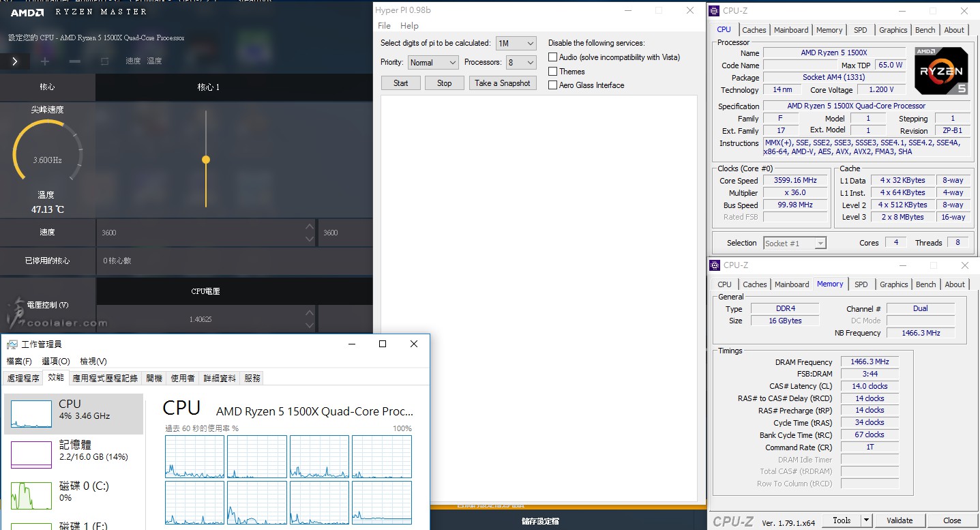The height and width of the screenshot is (530, 980).
Task: Maximize the 工作管理員 window
Action: pos(383,344)
